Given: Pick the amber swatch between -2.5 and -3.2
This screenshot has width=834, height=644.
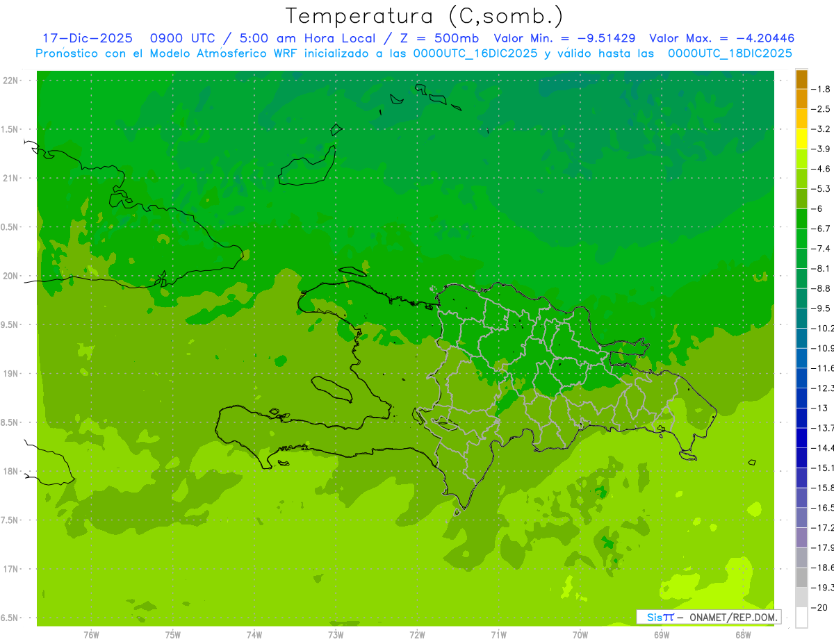Looking at the screenshot, I should coord(801,119).
